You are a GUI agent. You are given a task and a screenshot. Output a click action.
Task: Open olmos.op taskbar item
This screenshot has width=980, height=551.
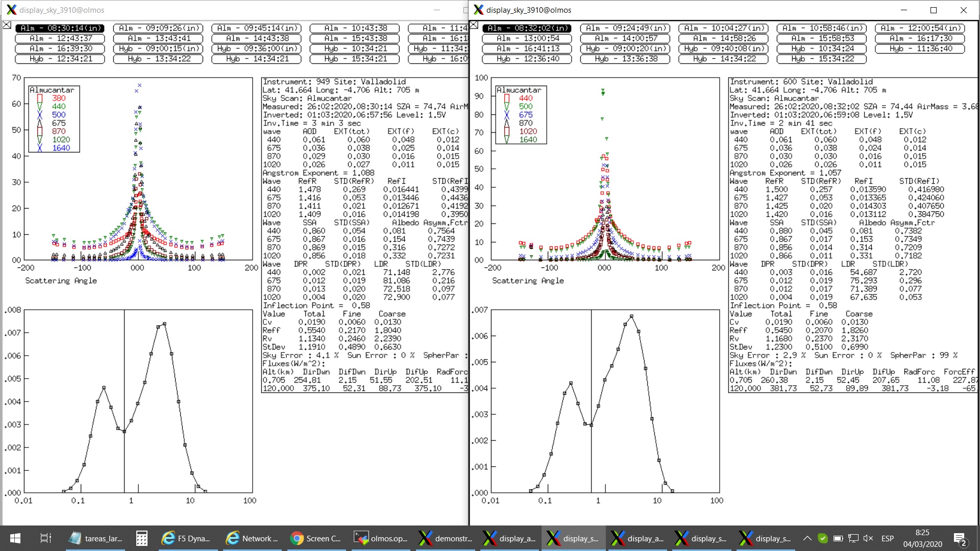[381, 538]
